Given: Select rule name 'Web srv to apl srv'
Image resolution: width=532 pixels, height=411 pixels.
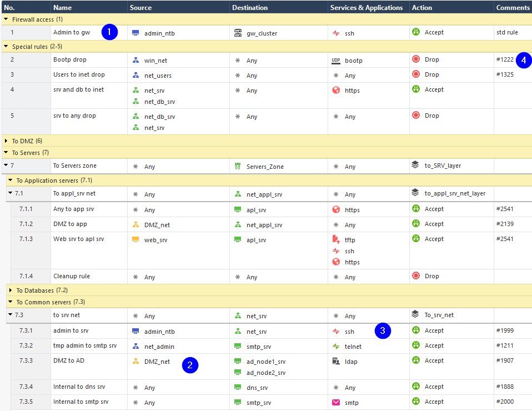Looking at the screenshot, I should click(78, 239).
